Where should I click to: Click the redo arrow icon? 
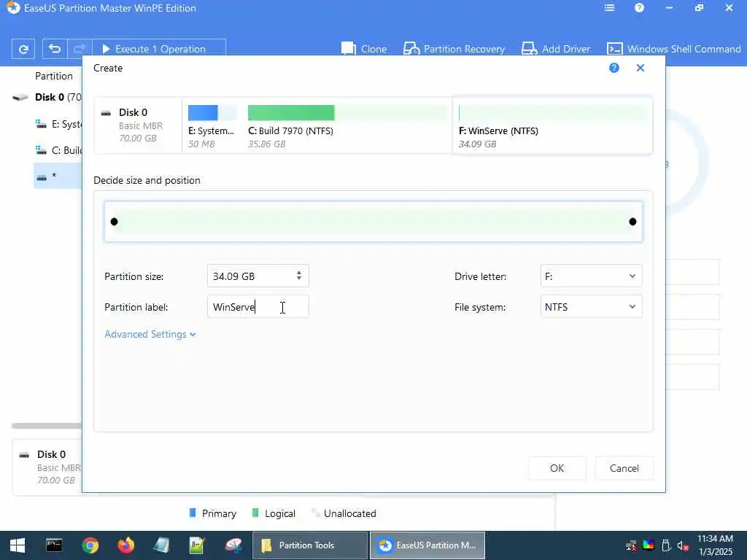[79, 49]
